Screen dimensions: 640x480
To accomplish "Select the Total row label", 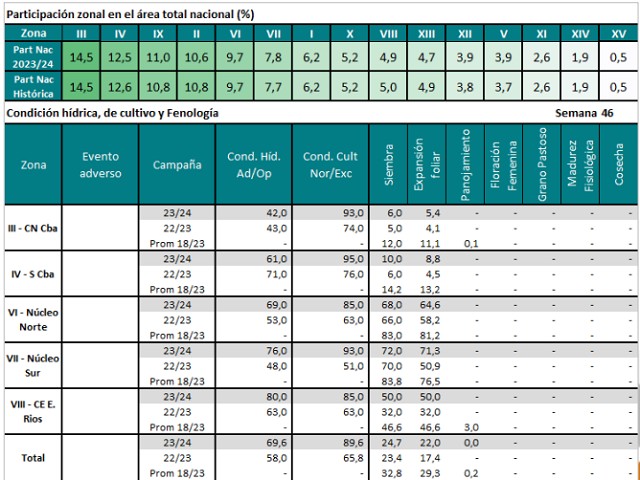I will coord(33,457).
